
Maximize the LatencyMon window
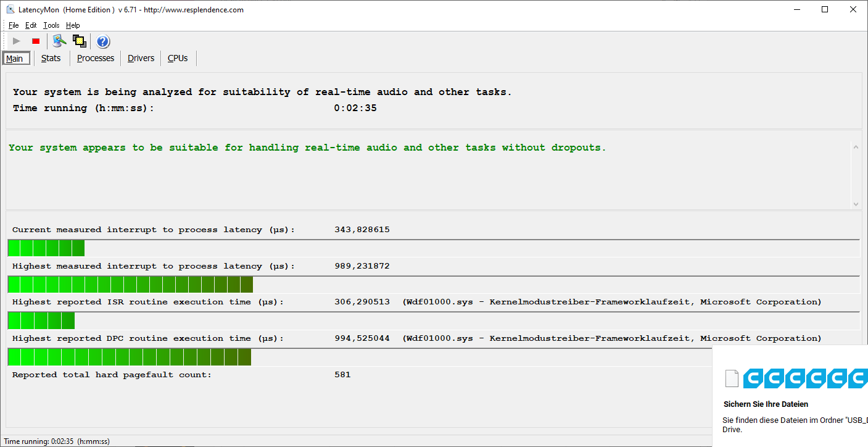click(825, 9)
